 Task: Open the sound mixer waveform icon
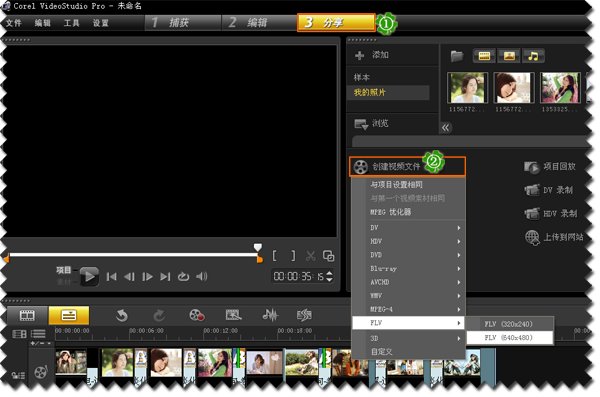[270, 315]
